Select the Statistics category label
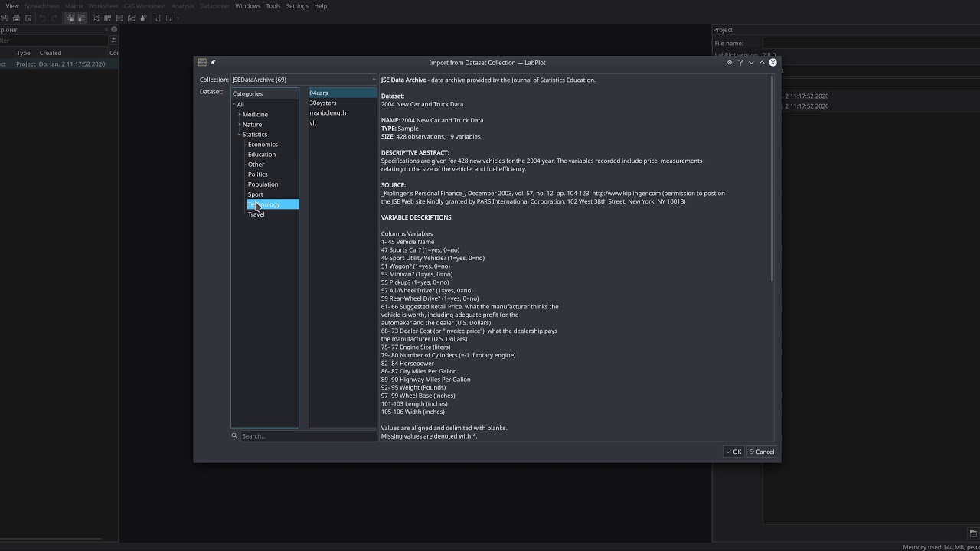 tap(254, 134)
